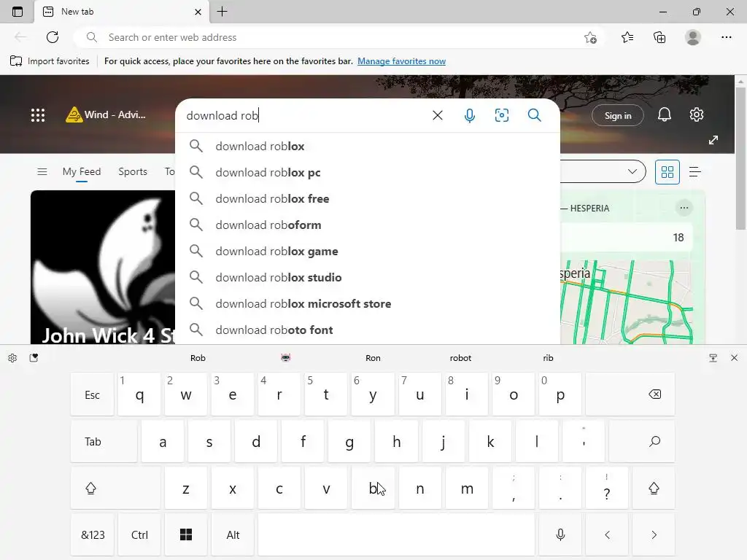Choose the Rob text suggestion
Viewport: 747px width, 560px height.
coord(198,358)
